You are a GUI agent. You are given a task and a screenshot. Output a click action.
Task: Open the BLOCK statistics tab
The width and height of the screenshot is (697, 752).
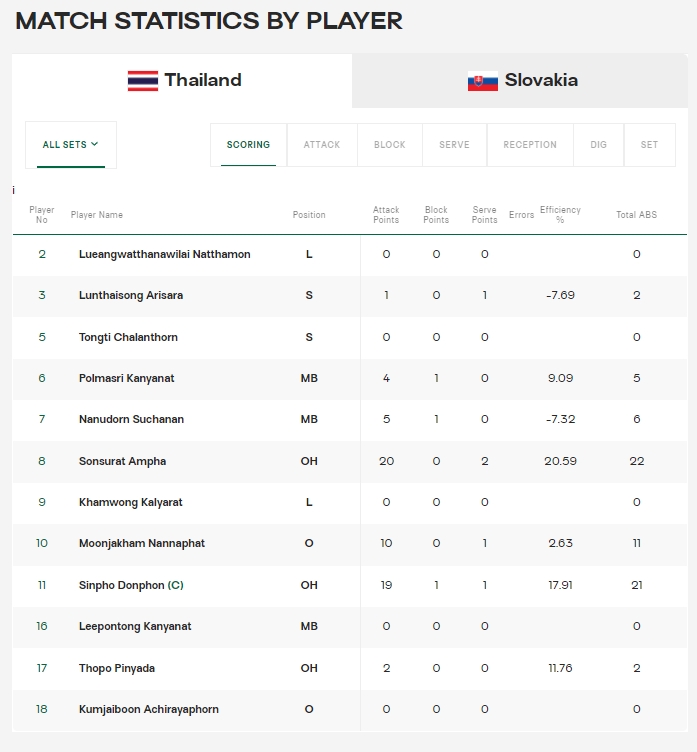click(390, 145)
